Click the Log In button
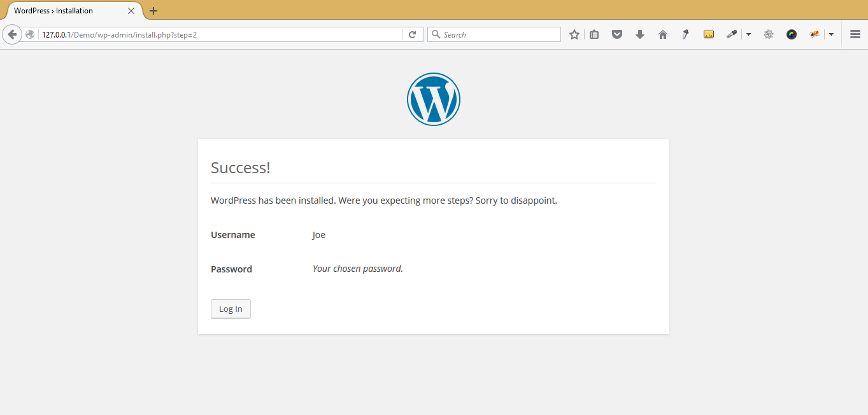This screenshot has width=868, height=415. pyautogui.click(x=231, y=309)
